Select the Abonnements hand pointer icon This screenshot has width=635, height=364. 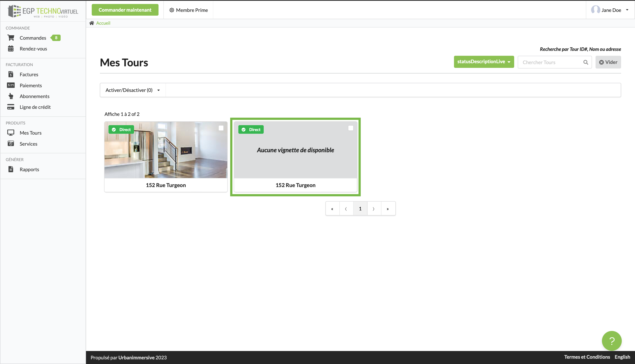[x=11, y=96]
